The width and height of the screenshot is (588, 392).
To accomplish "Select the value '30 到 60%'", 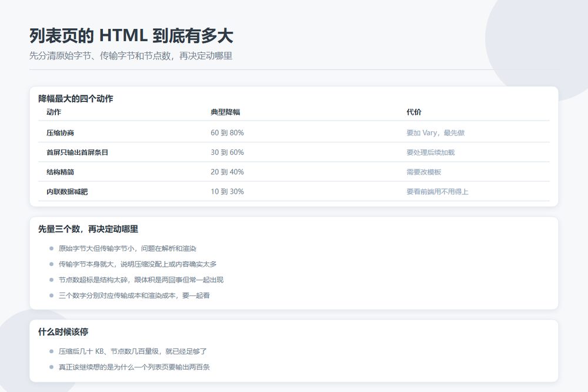I will click(227, 152).
